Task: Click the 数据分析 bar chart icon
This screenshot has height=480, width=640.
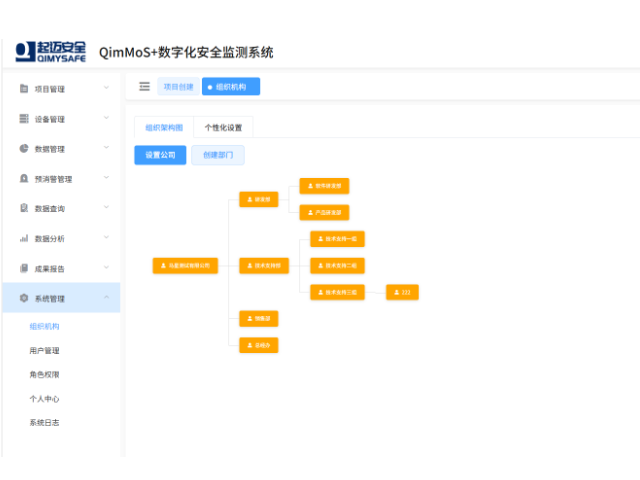Action: pyautogui.click(x=24, y=239)
